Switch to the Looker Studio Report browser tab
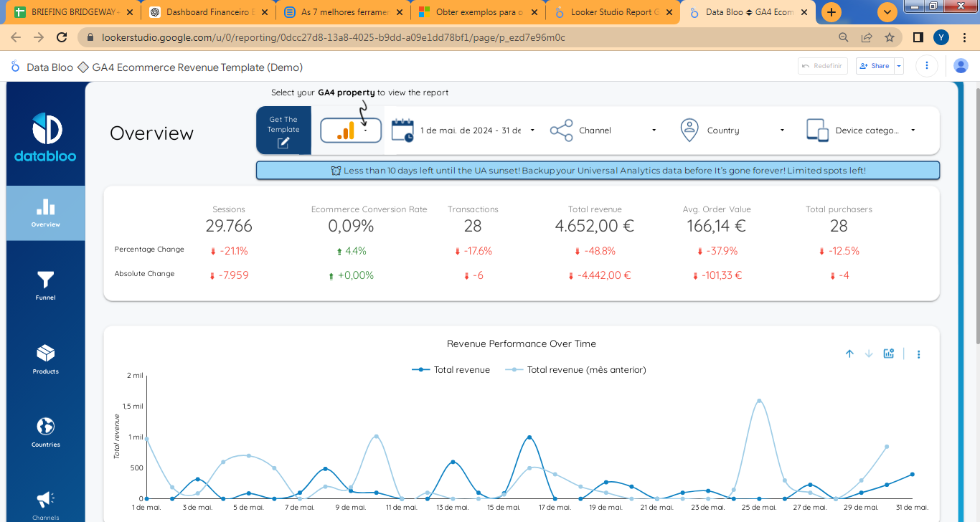The image size is (980, 522). pos(613,11)
